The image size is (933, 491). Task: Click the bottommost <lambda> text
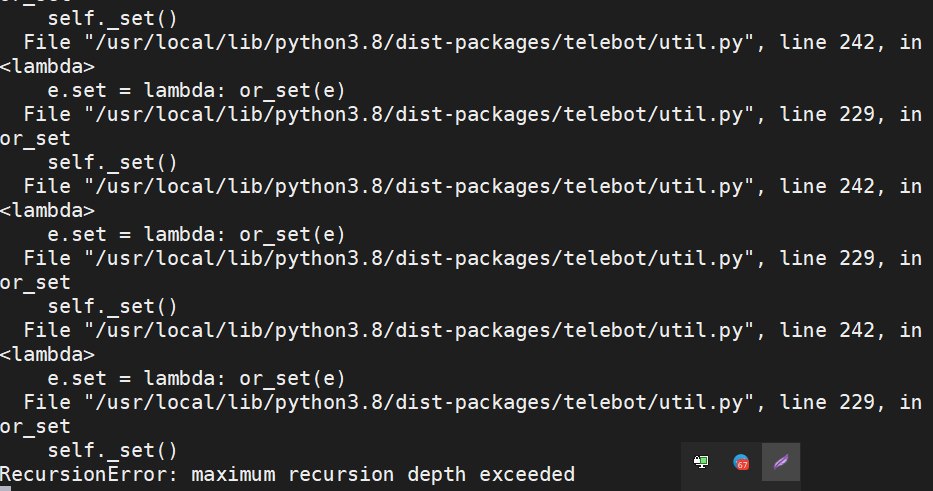(x=47, y=354)
